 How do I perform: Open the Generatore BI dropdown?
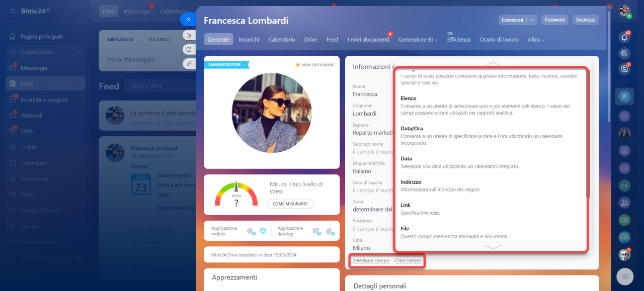coord(418,40)
